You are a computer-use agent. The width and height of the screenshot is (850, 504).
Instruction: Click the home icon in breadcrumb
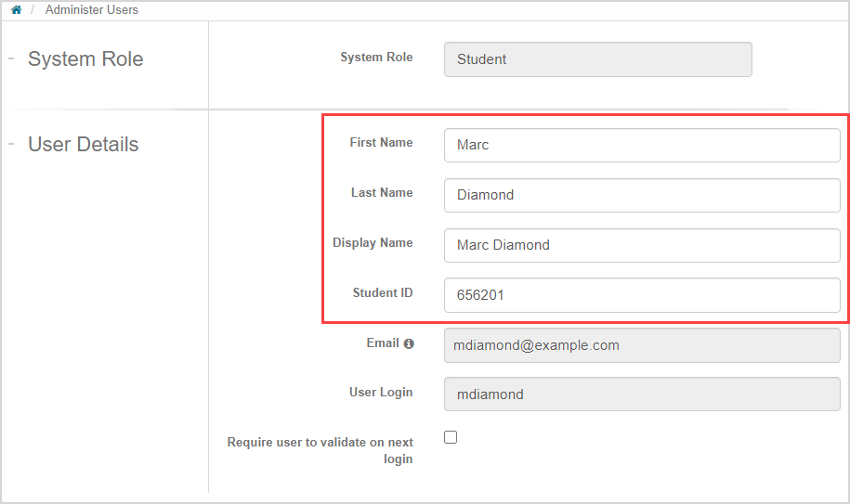(16, 10)
